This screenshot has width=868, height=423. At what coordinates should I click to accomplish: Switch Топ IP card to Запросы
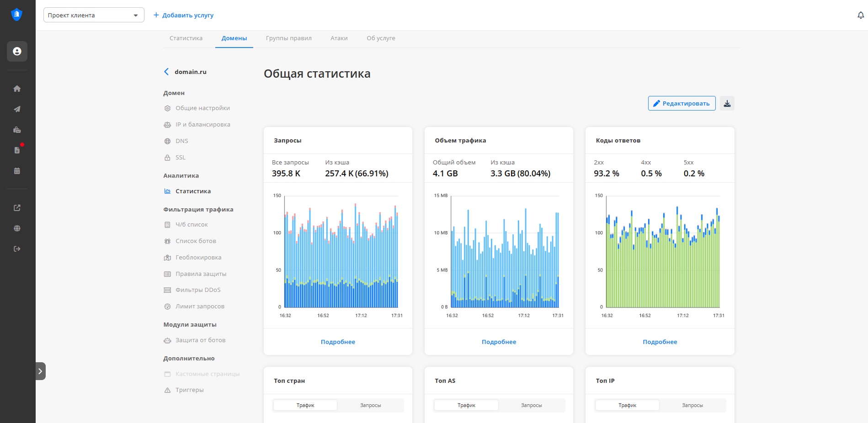pos(692,405)
